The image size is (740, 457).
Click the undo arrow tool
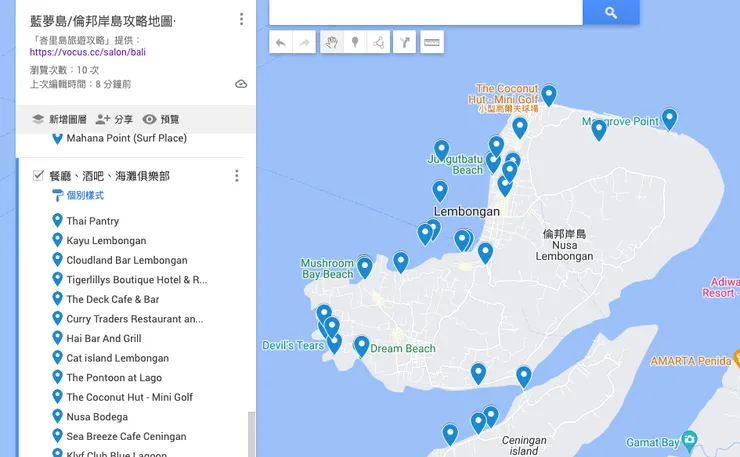point(281,42)
